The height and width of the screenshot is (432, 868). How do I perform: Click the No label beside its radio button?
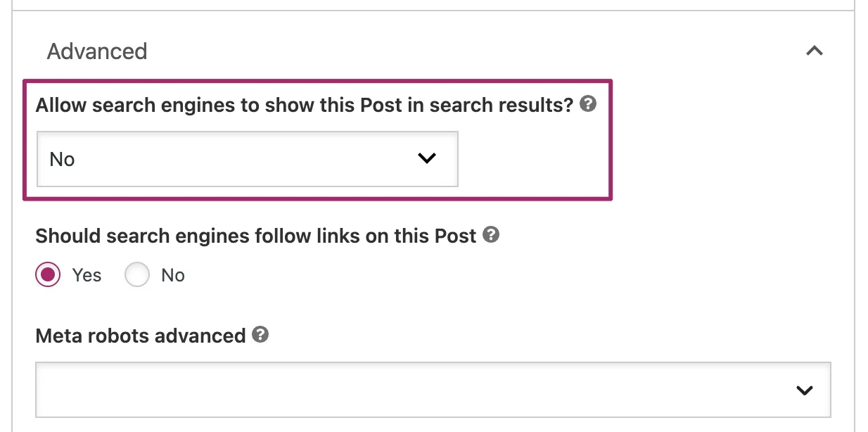(172, 274)
